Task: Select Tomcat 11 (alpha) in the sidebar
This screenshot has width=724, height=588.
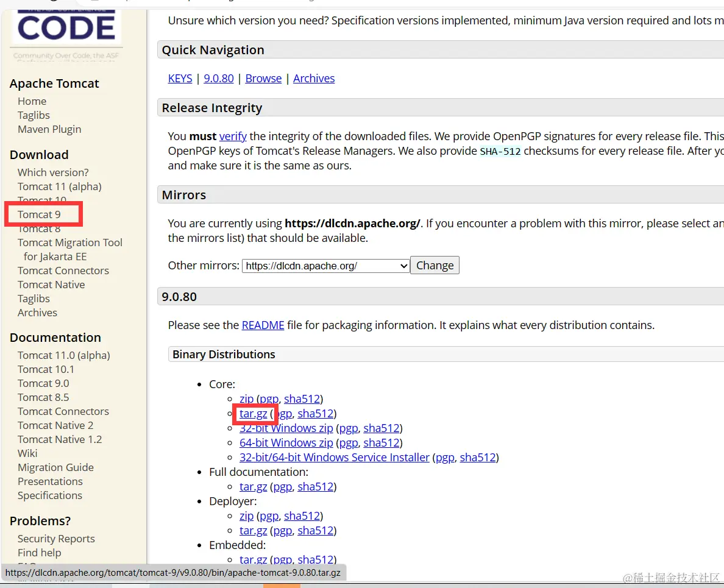Action: [59, 186]
